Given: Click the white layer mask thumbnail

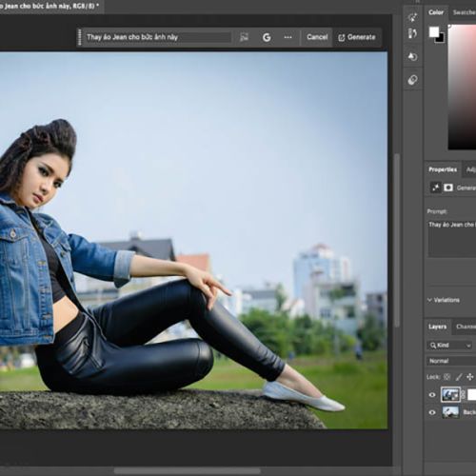Looking at the screenshot, I should (x=472, y=395).
